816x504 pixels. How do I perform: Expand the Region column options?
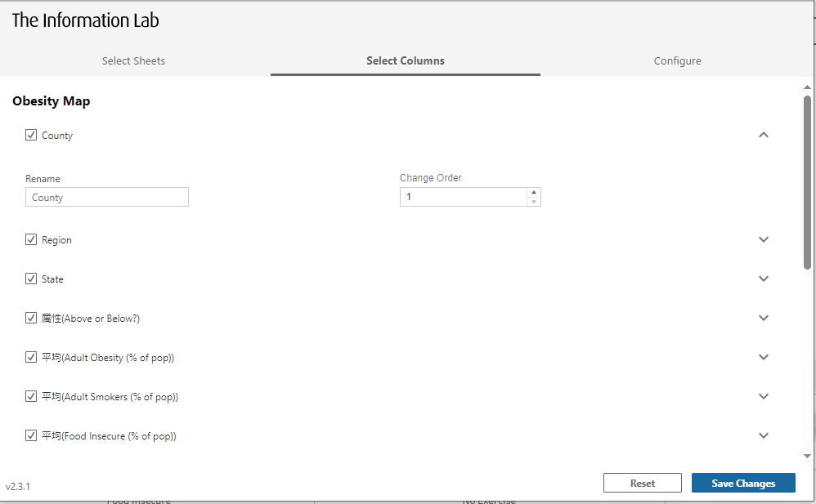click(x=764, y=239)
